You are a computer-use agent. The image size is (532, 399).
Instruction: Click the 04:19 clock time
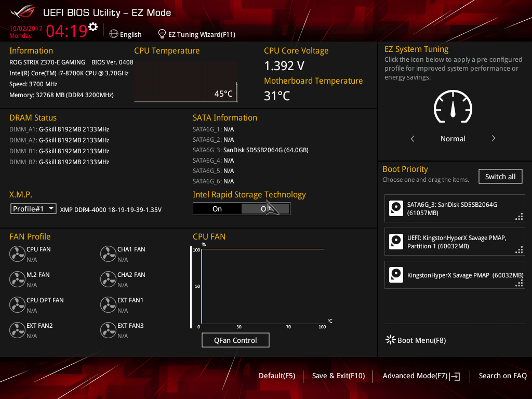(x=67, y=31)
